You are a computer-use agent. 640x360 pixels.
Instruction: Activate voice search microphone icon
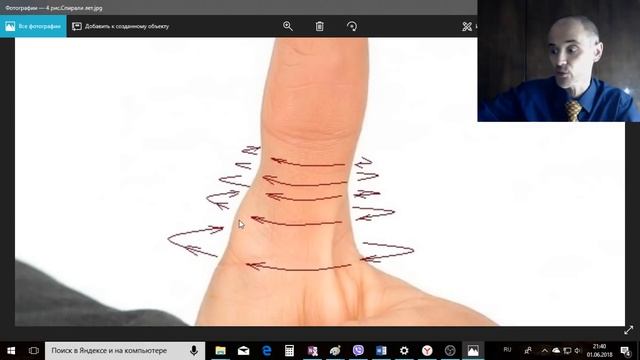[194, 351]
